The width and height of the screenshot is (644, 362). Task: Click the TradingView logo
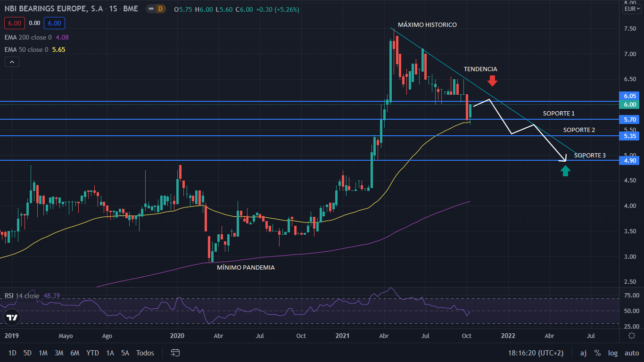[x=12, y=318]
